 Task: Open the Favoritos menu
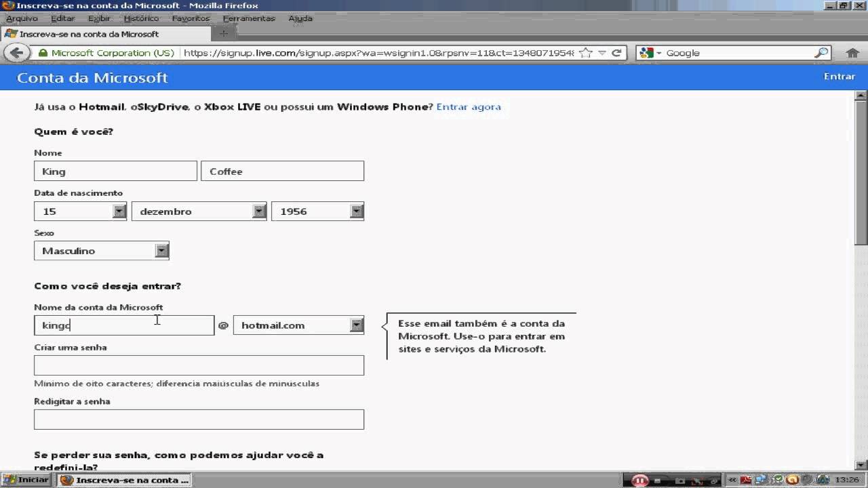click(191, 18)
